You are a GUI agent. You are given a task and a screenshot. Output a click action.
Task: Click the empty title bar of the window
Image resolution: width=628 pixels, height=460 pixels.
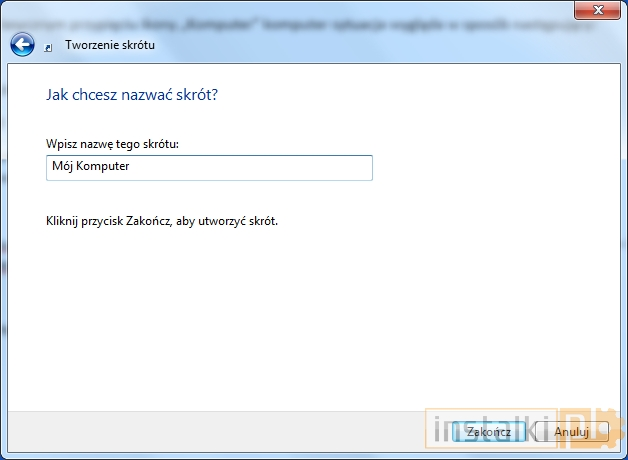click(300, 10)
